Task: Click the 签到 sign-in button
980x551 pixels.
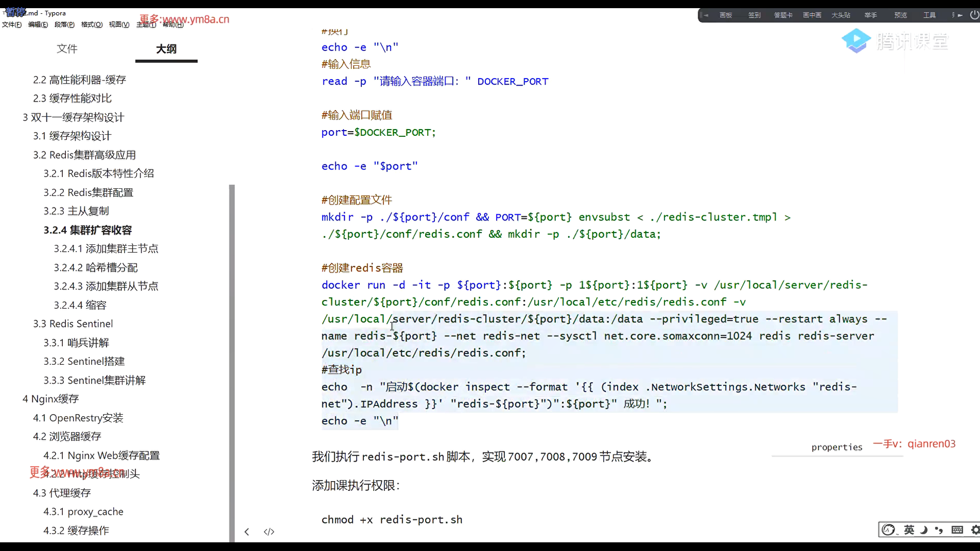Action: click(754, 15)
